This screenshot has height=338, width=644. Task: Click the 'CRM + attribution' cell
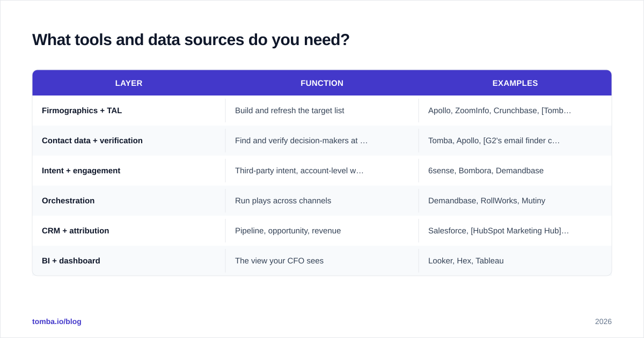(129, 231)
